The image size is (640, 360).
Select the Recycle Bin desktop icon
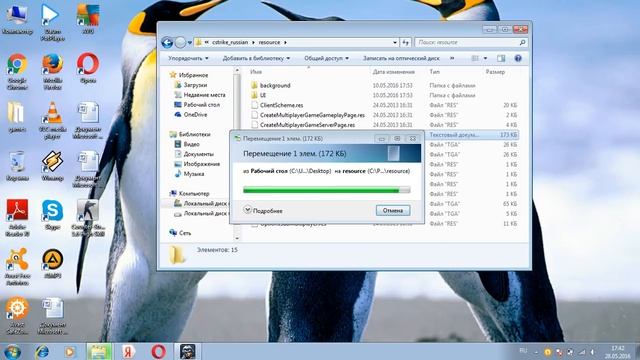pyautogui.click(x=17, y=166)
